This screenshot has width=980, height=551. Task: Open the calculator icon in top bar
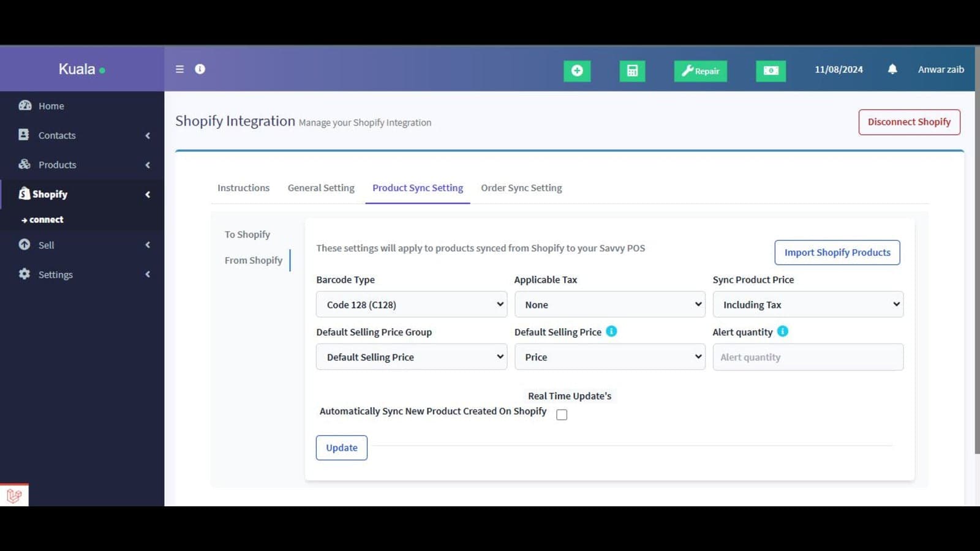click(632, 71)
